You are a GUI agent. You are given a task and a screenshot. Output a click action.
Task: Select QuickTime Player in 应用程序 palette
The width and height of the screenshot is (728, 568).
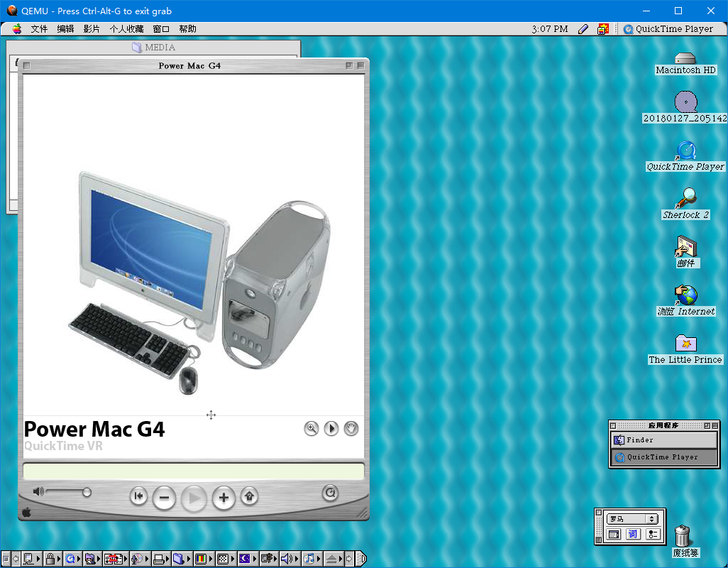pyautogui.click(x=664, y=457)
